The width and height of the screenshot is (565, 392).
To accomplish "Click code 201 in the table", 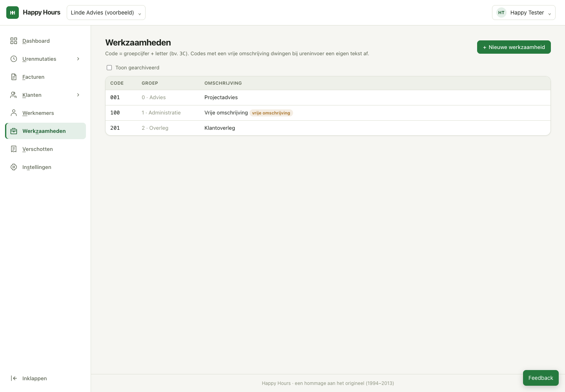I will 115,128.
